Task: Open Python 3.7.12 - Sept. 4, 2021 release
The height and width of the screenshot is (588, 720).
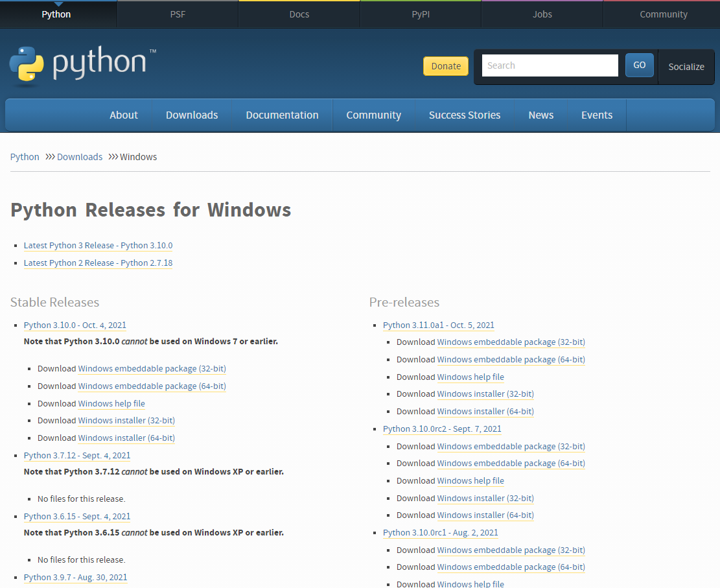Action: pyautogui.click(x=77, y=455)
